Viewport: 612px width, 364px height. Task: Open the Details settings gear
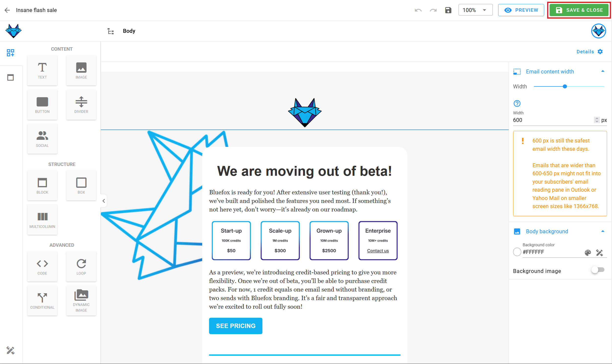click(600, 51)
